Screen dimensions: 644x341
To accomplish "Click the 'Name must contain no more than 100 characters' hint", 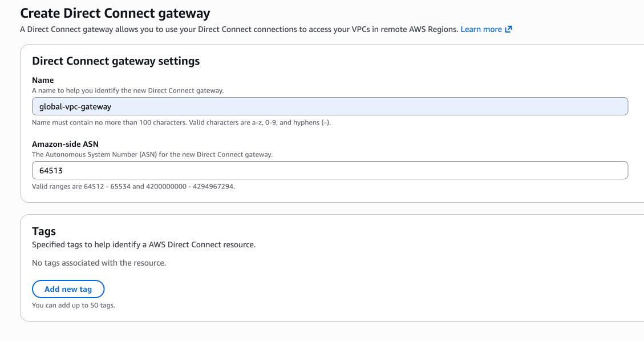I will [x=181, y=122].
